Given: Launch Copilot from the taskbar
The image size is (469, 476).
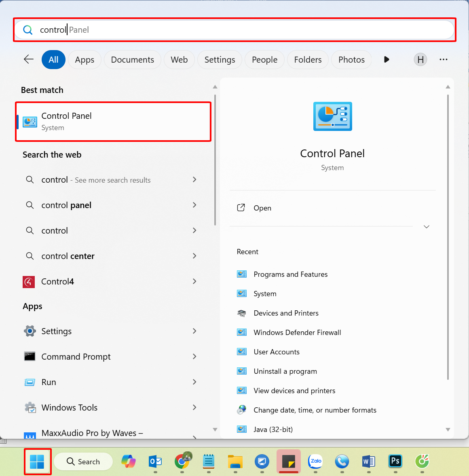Looking at the screenshot, I should click(129, 461).
